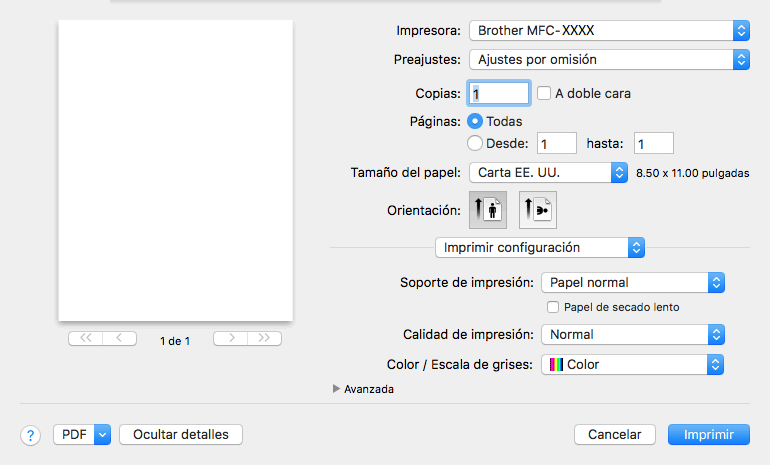Open the Impresora printer dropdown
The image size is (770, 465).
(609, 30)
